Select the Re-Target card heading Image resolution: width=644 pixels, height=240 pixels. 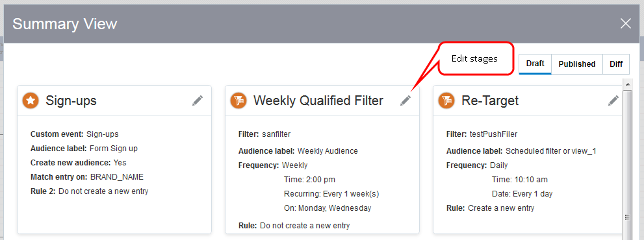pyautogui.click(x=490, y=101)
